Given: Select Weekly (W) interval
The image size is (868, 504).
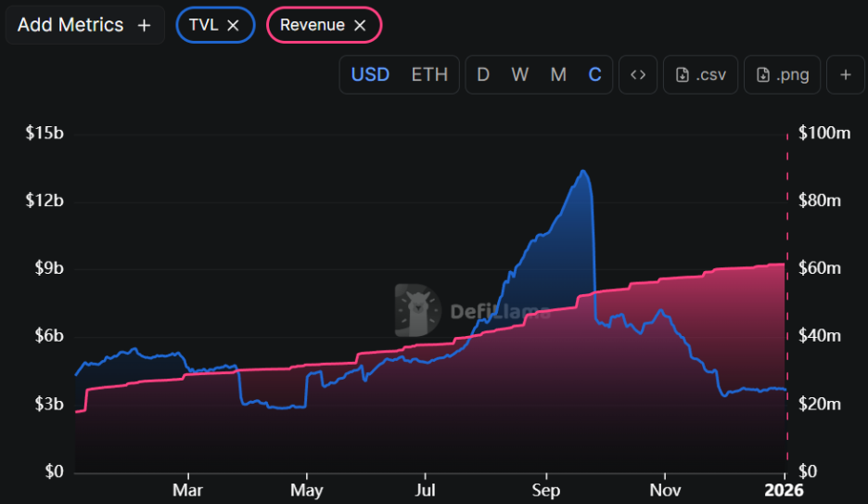Looking at the screenshot, I should click(520, 75).
